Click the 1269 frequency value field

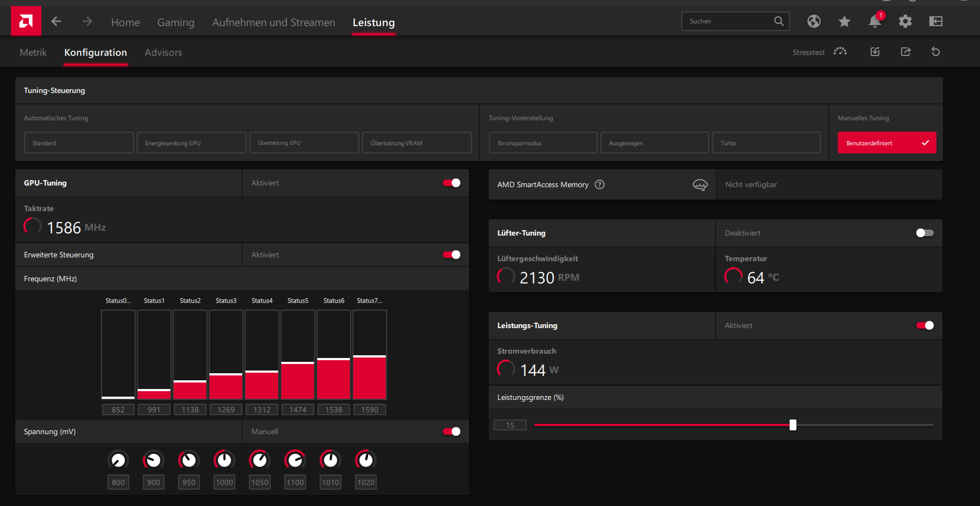(x=226, y=410)
